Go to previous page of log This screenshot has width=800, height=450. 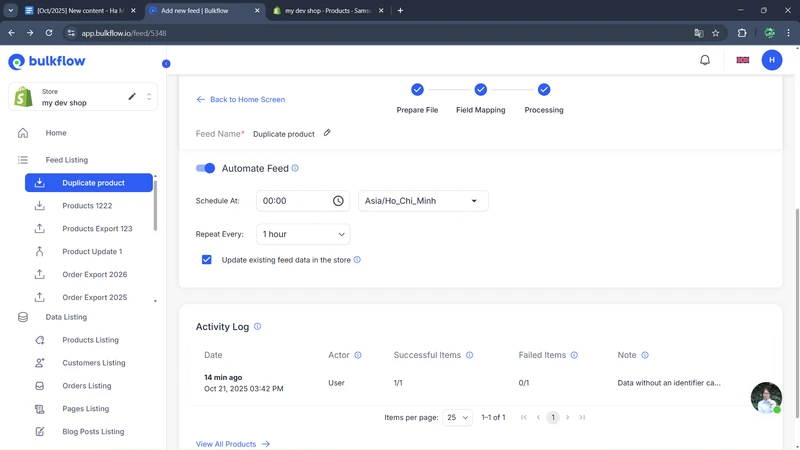point(538,417)
